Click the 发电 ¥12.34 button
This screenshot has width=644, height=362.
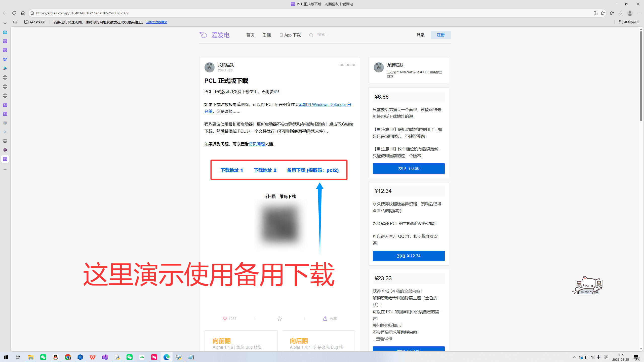[409, 256]
